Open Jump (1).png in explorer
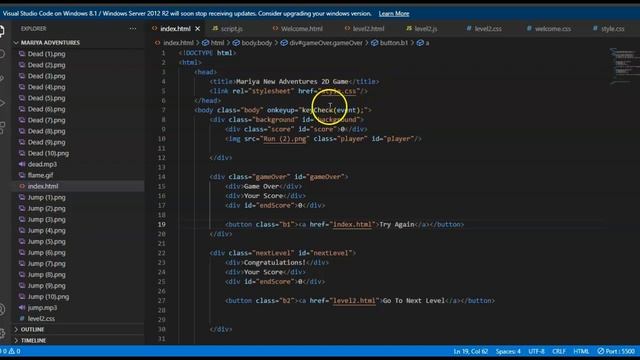640x360 pixels. pyautogui.click(x=46, y=197)
